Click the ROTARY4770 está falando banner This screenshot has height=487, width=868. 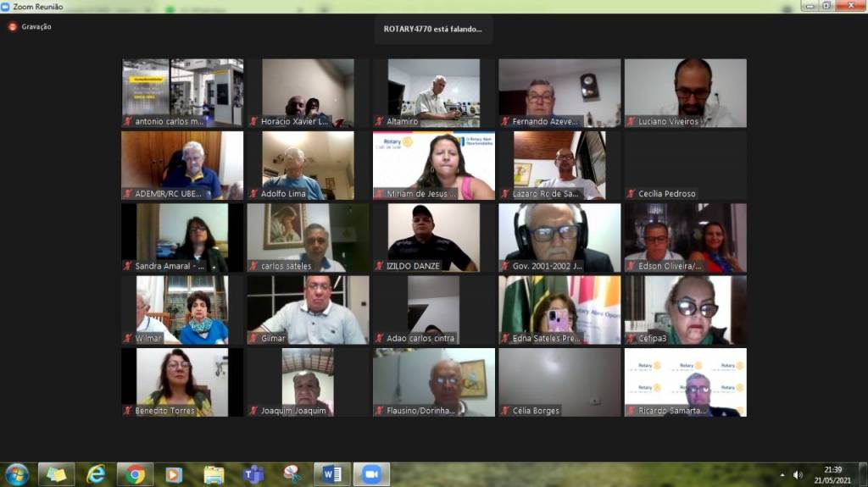(x=433, y=29)
